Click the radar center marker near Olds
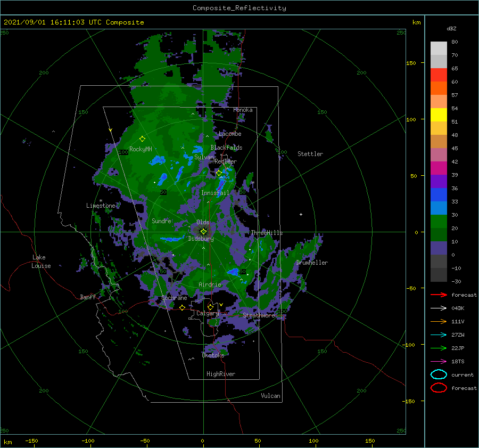 tap(203, 232)
